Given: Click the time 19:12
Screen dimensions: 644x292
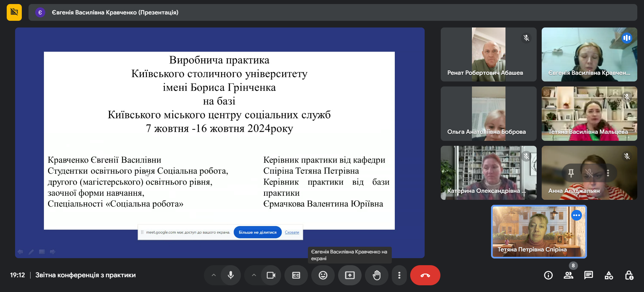Looking at the screenshot, I should tap(17, 275).
